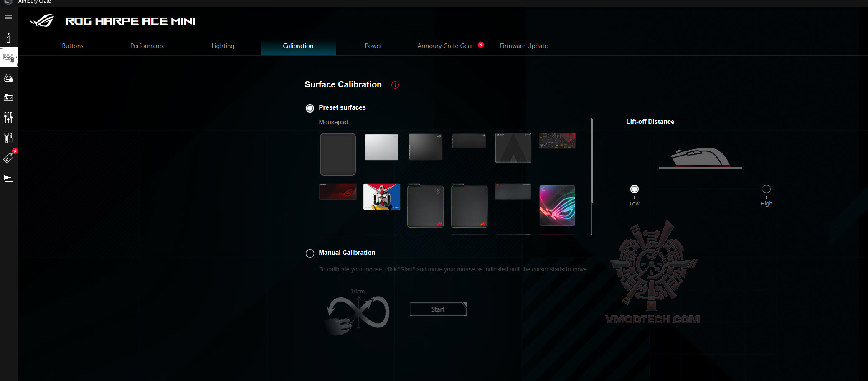Click the Start calibration button
The image size is (868, 381).
438,309
